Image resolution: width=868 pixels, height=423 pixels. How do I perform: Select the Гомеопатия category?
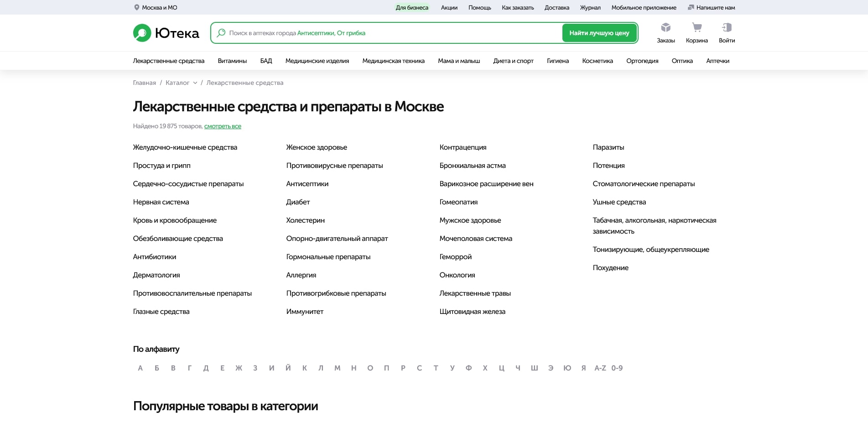coord(458,202)
